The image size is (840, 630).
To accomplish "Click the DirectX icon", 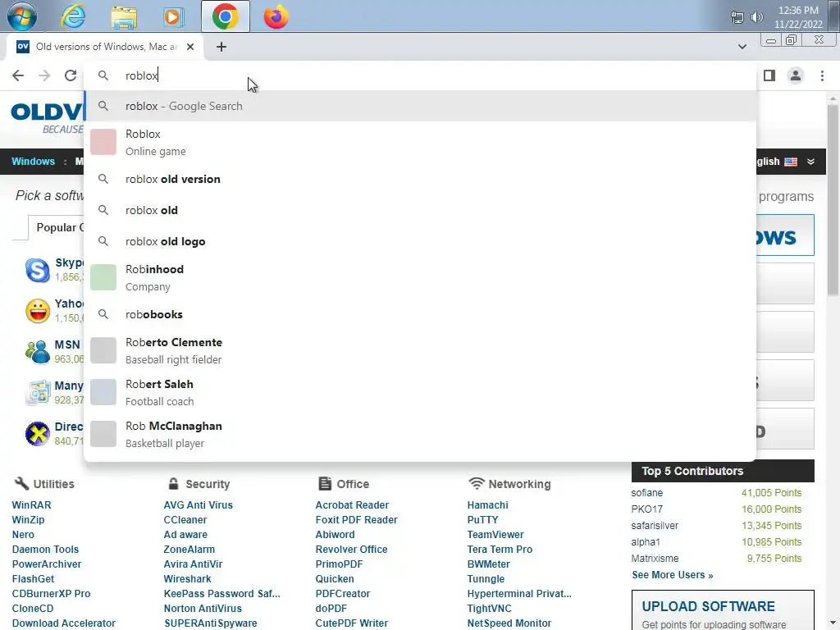I will (38, 434).
